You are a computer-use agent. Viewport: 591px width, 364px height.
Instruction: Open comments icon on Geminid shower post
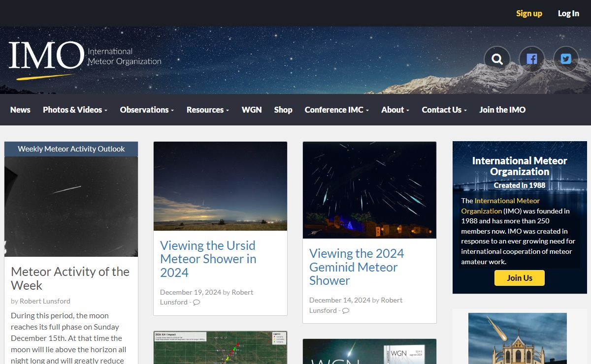[x=346, y=310]
